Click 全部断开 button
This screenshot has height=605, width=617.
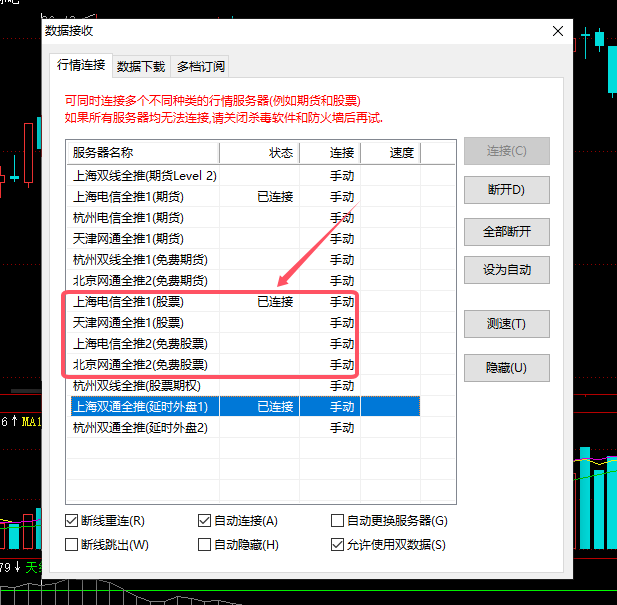(x=506, y=231)
